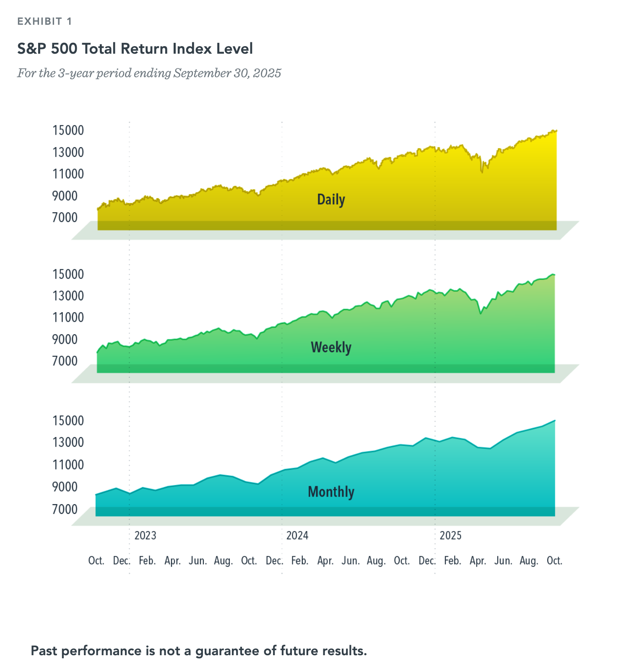
Task: Click the 2024 year marker
Action: click(x=297, y=536)
